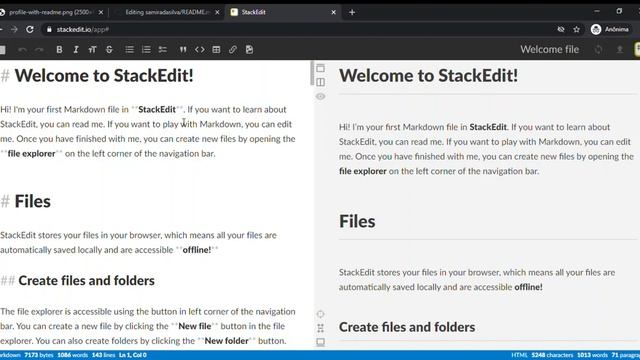Click 'Create files and folders' heading in editor
The height and width of the screenshot is (360, 640).
[87, 280]
